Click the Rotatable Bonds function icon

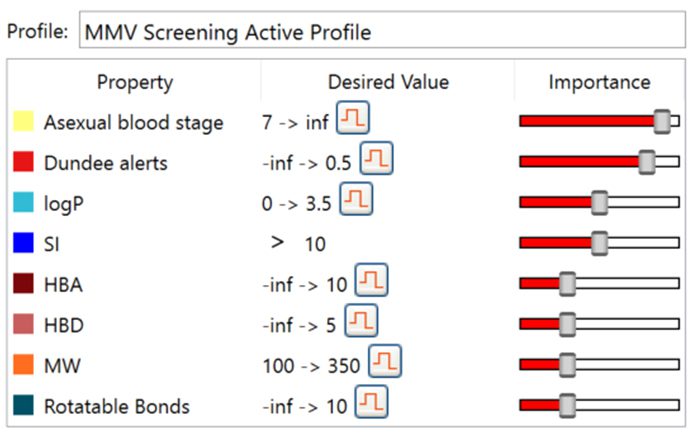(x=372, y=404)
